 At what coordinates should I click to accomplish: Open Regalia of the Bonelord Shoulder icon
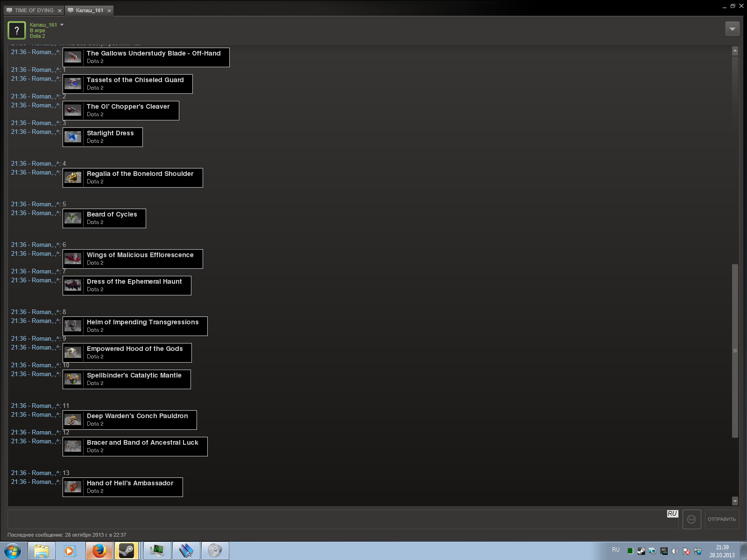[73, 178]
